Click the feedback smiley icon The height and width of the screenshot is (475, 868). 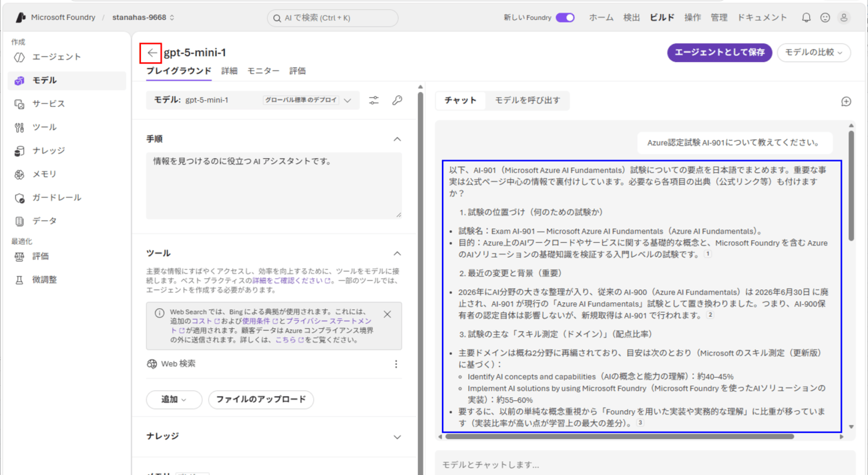click(825, 17)
